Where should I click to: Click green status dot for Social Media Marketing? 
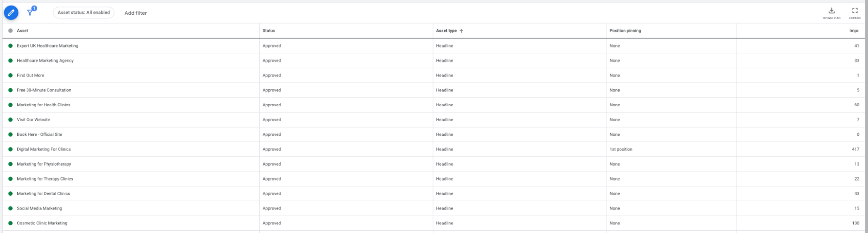click(10, 208)
